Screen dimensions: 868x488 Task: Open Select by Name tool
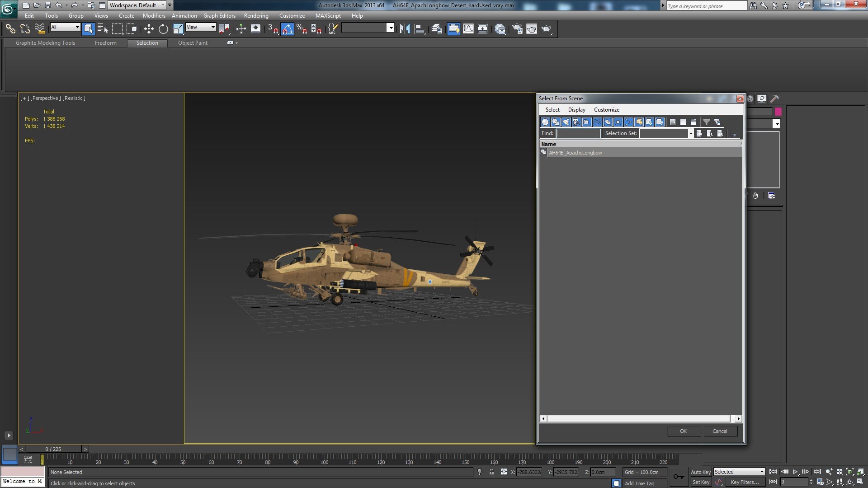(x=103, y=29)
